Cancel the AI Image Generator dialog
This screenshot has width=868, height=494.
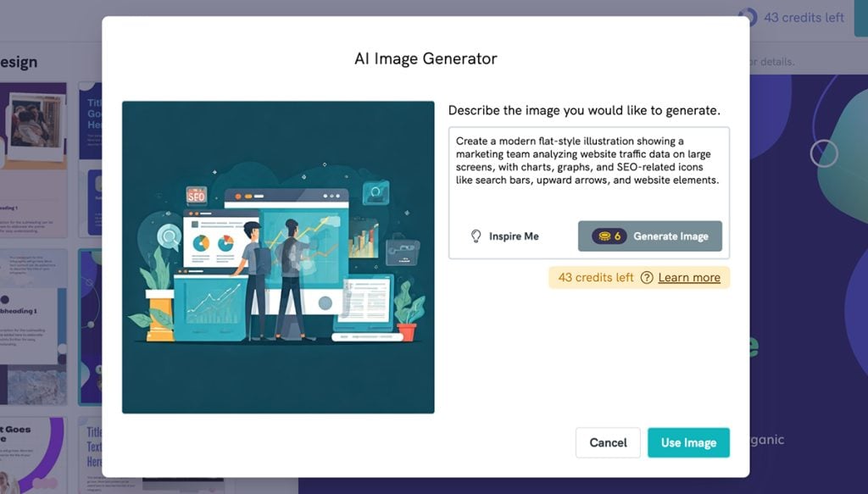coord(608,442)
